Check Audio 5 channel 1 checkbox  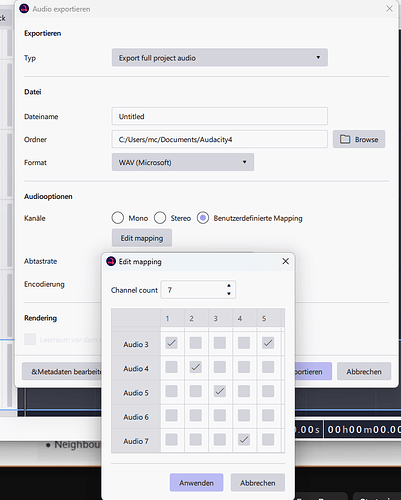tap(172, 391)
